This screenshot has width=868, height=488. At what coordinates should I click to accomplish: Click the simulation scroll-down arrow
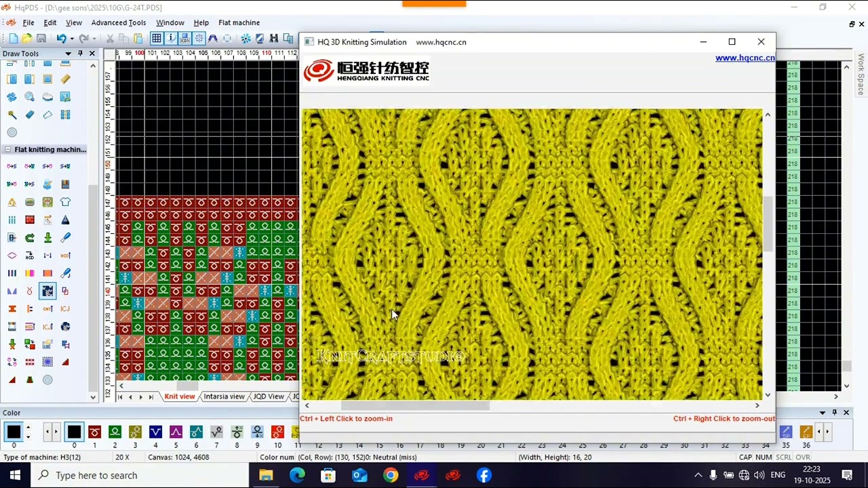coord(768,394)
